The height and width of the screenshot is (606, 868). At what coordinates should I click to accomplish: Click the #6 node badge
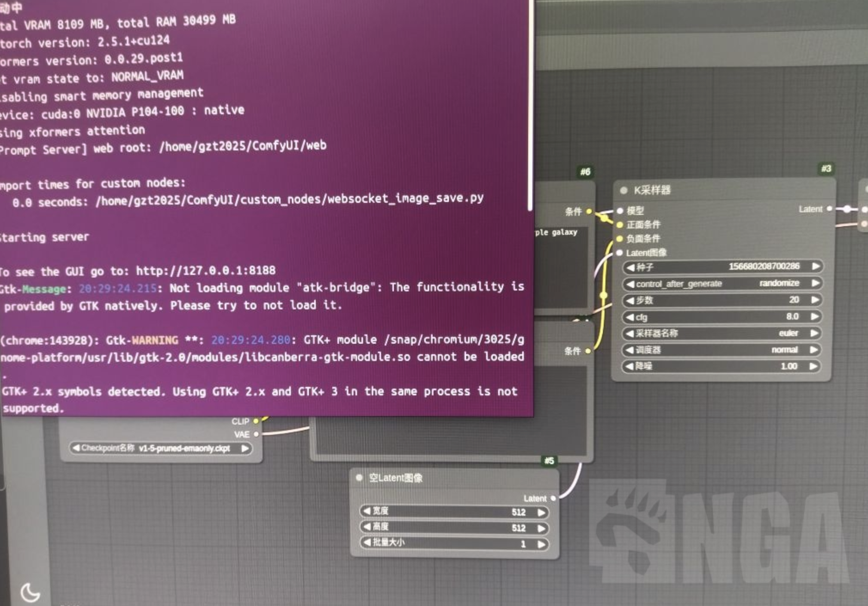click(x=585, y=172)
